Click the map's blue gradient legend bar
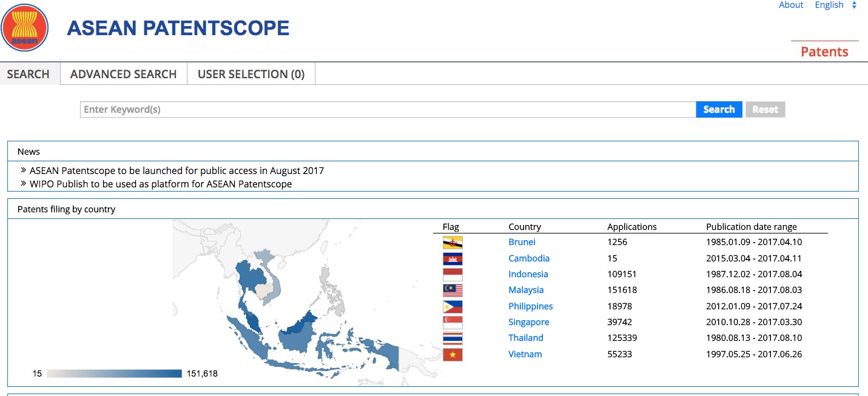This screenshot has width=868, height=396. [115, 374]
